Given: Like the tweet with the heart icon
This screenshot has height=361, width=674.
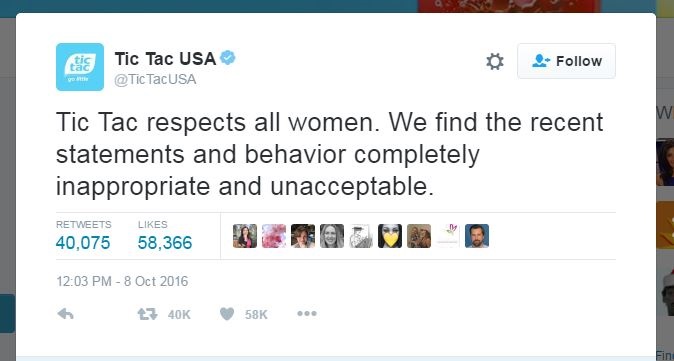Looking at the screenshot, I should [227, 315].
